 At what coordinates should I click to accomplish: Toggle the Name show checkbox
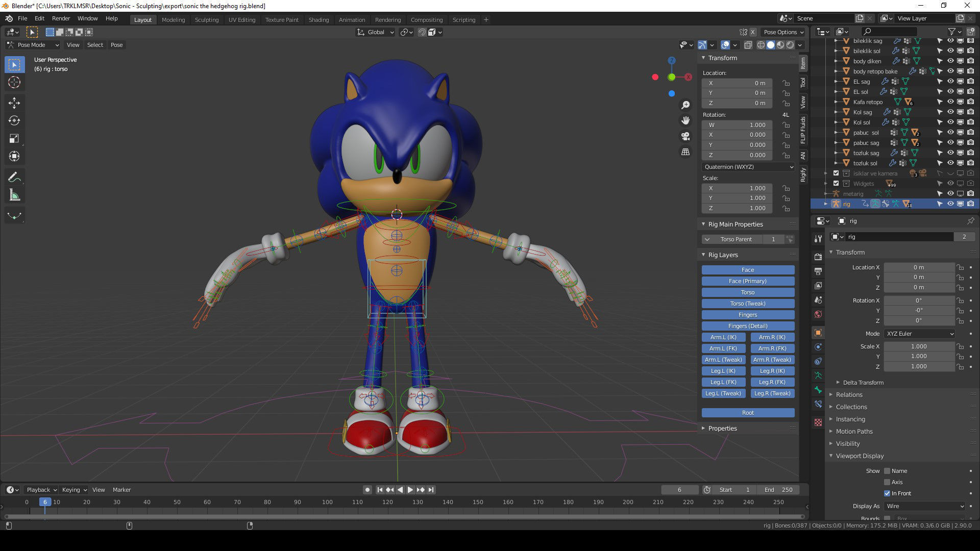[887, 471]
